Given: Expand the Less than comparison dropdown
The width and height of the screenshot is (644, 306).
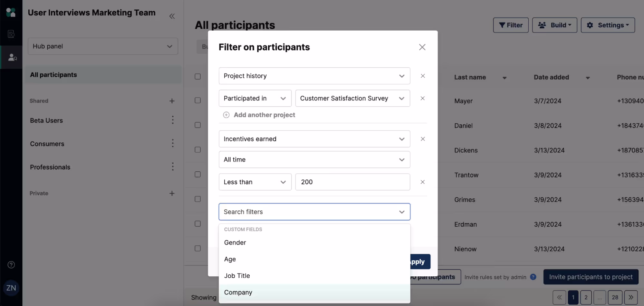Looking at the screenshot, I should coord(255,182).
